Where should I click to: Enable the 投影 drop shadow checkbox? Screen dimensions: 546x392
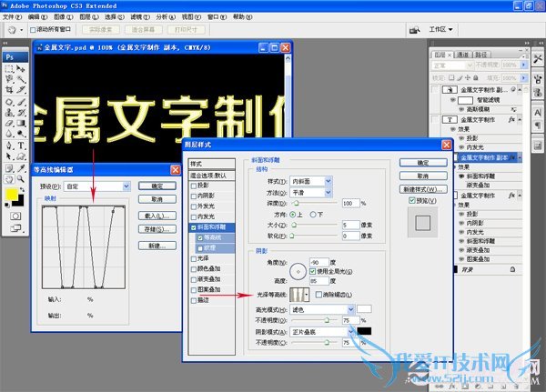[193, 186]
